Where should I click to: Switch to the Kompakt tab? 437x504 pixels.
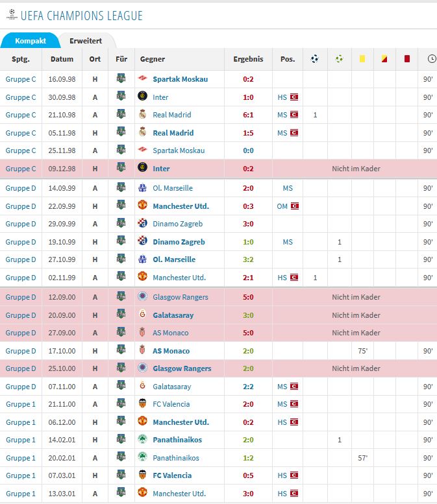[31, 40]
